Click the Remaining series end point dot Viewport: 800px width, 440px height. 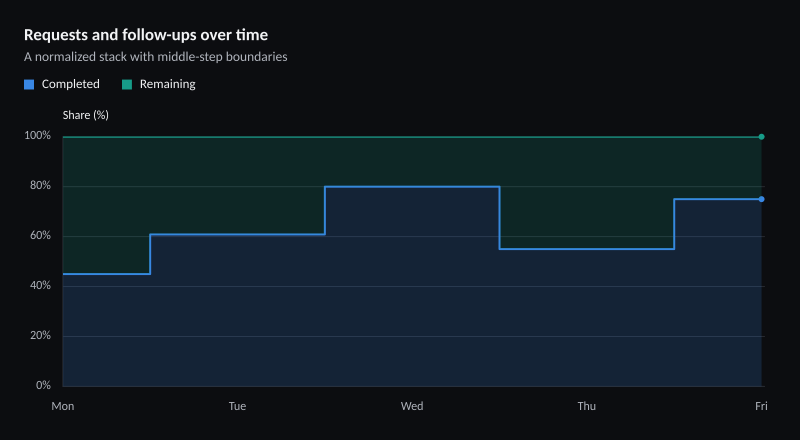(x=761, y=137)
